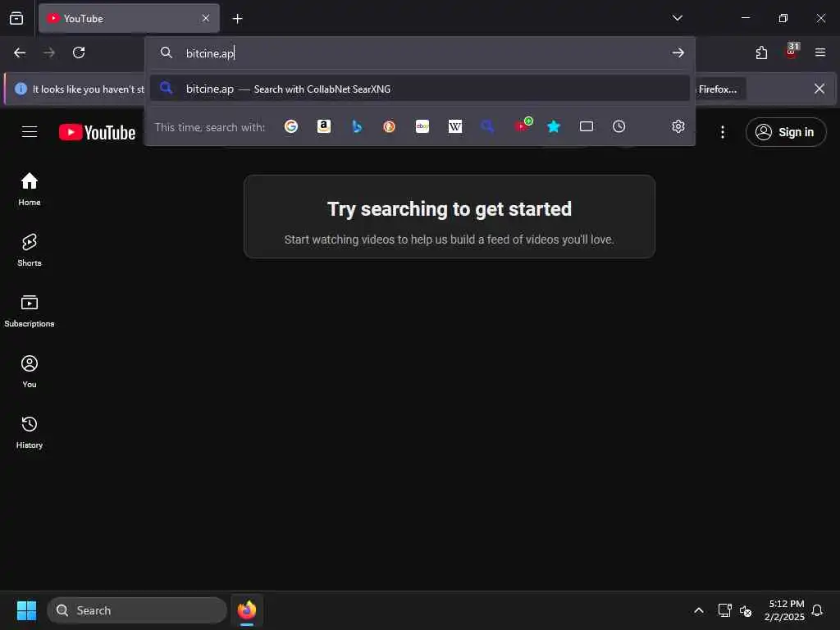
Task: Expand the list all tabs chevron
Action: click(x=677, y=18)
